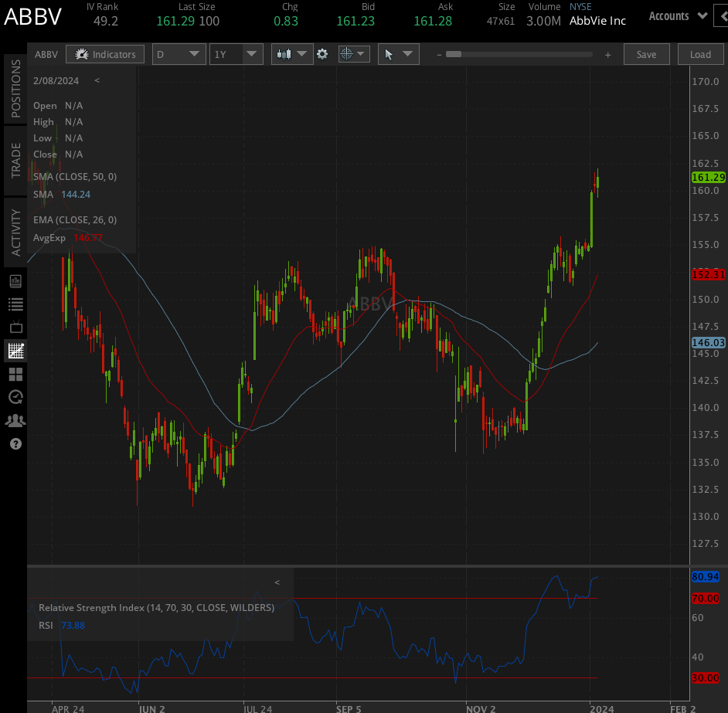Open the Indicators button
This screenshot has height=713, width=728.
coord(105,54)
